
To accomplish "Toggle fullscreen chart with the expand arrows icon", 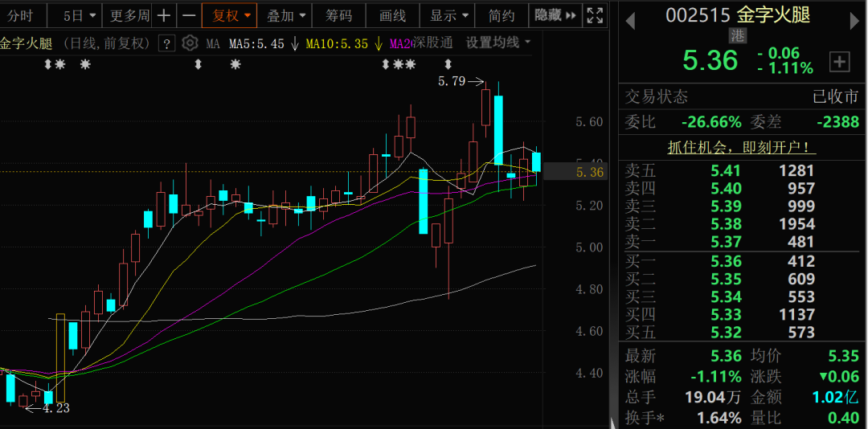I will coord(595,15).
